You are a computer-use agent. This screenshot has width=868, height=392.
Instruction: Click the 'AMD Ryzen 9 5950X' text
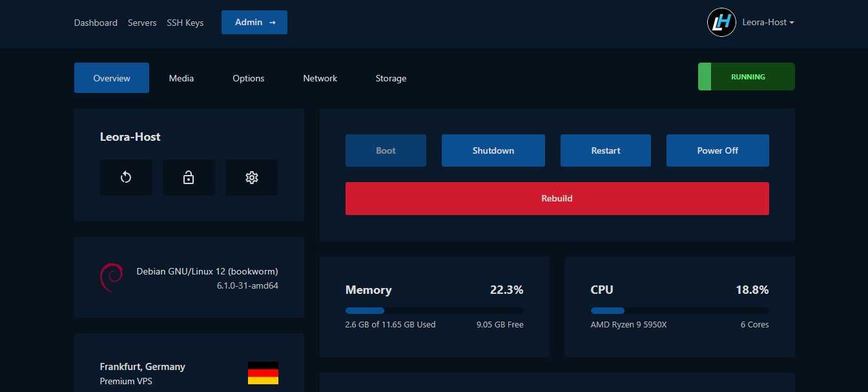coord(629,325)
